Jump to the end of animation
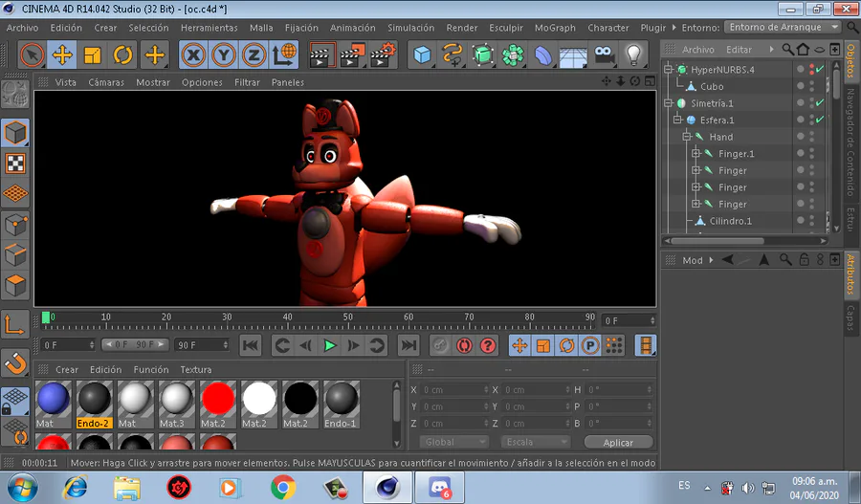The image size is (861, 504). (408, 345)
